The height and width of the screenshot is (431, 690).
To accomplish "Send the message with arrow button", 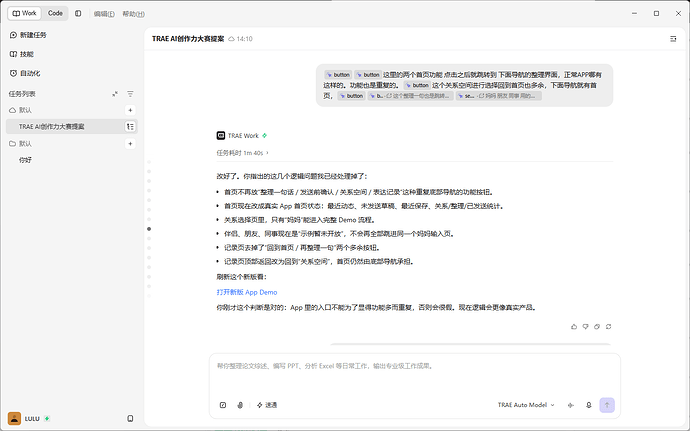I will click(607, 405).
